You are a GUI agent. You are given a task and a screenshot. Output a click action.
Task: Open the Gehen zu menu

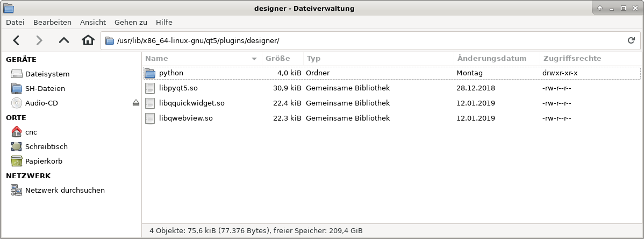pos(131,22)
